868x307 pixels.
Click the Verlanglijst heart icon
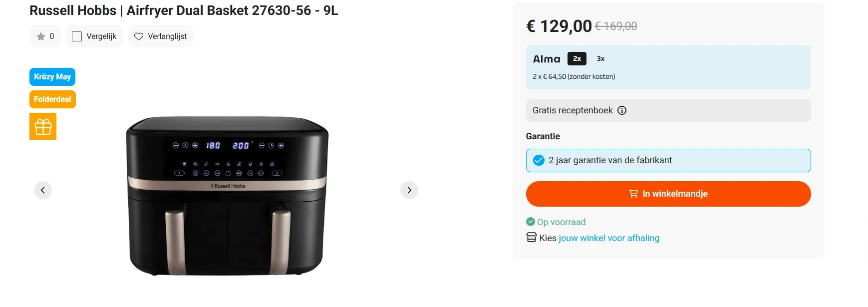tap(139, 36)
